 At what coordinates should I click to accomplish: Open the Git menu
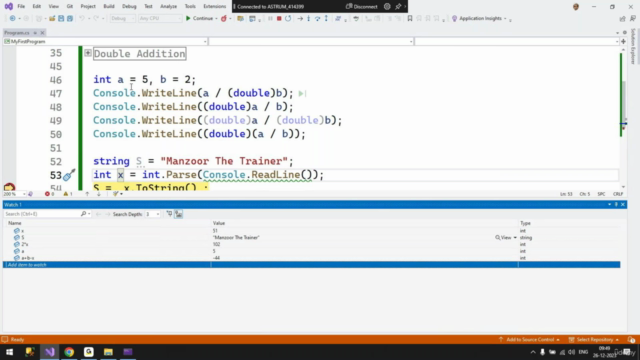[70, 7]
